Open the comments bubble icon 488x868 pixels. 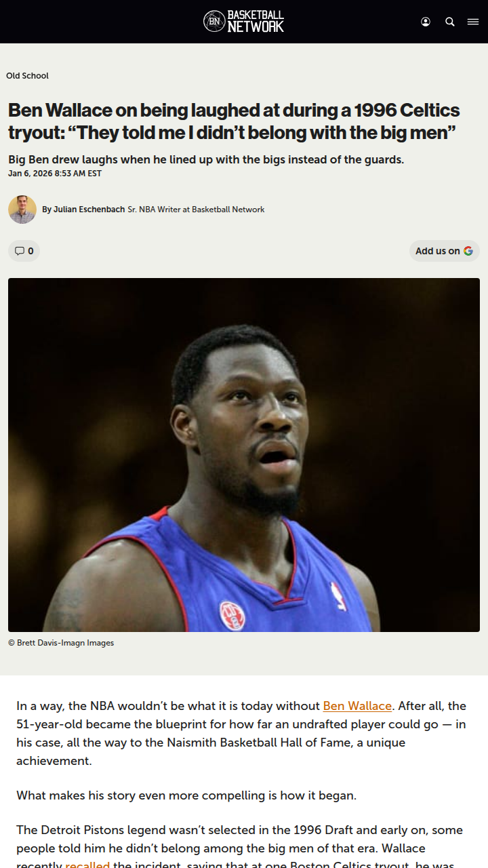(19, 251)
